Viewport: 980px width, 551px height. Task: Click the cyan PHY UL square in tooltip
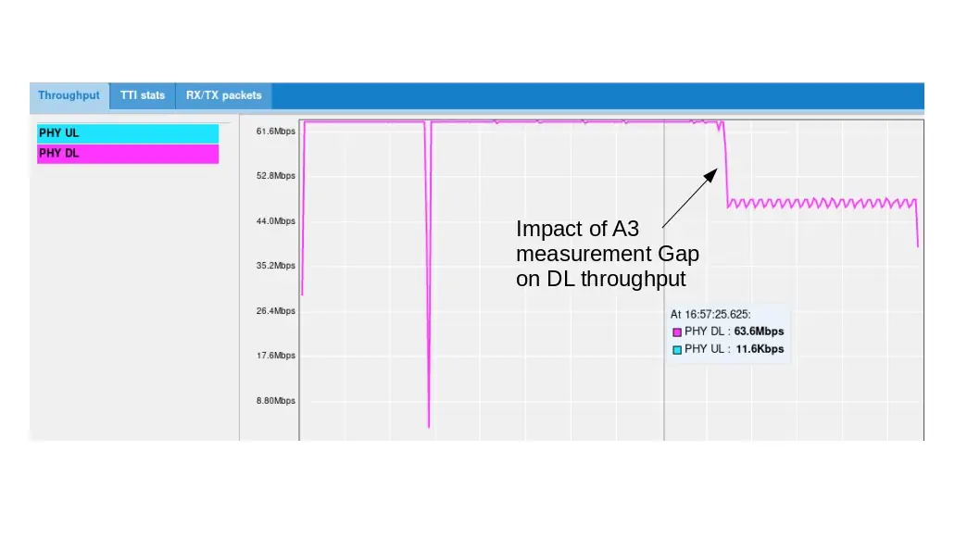click(x=677, y=350)
